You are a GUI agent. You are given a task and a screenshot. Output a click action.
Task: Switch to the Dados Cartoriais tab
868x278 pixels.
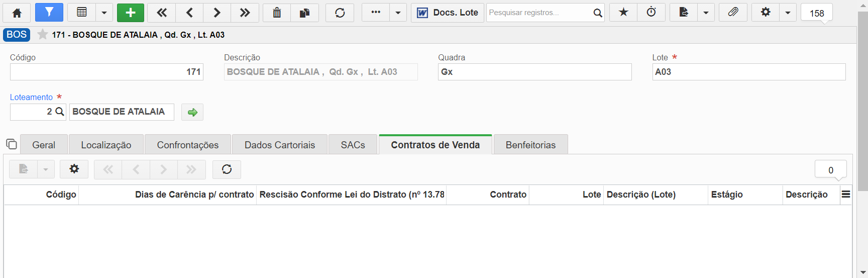tap(280, 145)
